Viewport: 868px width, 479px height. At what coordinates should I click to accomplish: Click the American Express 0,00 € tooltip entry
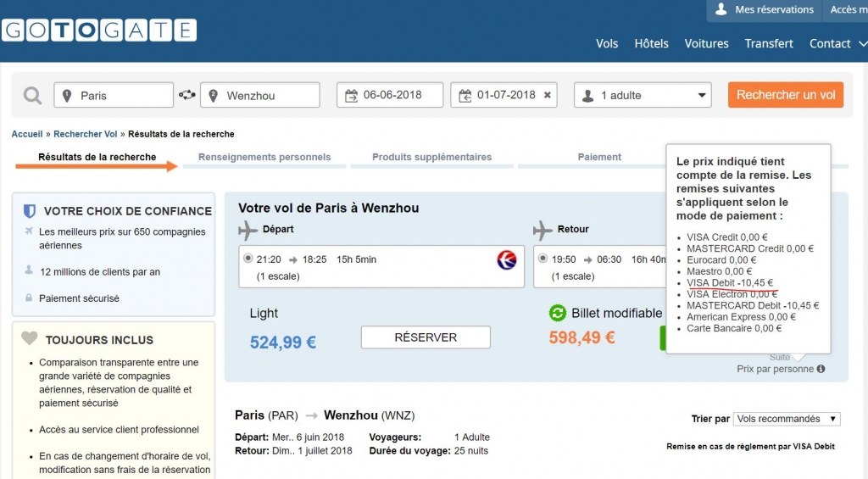[741, 317]
